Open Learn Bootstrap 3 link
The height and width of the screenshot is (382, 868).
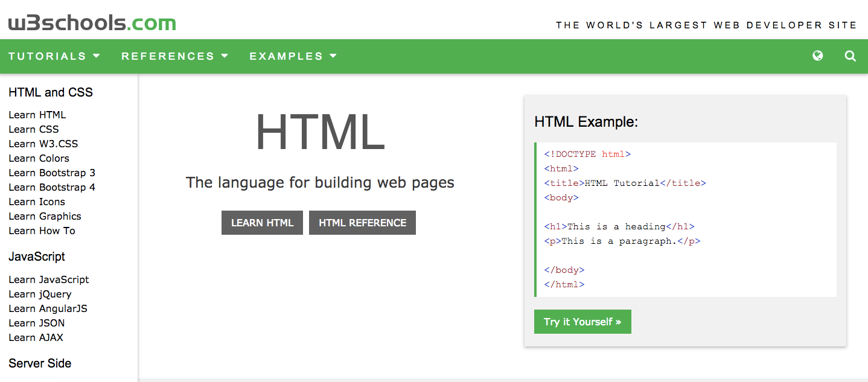pyautogui.click(x=52, y=173)
